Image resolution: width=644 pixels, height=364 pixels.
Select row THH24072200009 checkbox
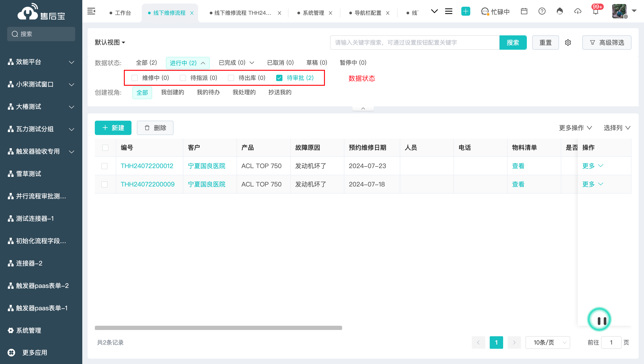(x=104, y=184)
